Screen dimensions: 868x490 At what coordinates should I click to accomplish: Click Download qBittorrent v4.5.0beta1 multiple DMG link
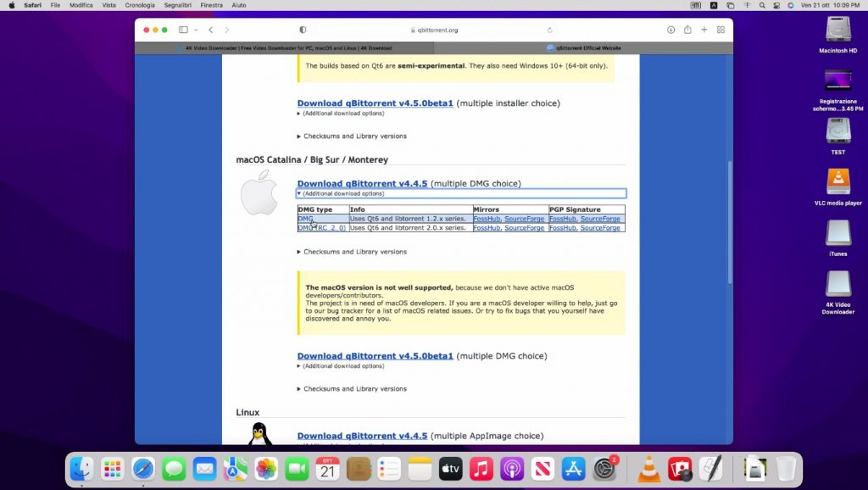375,356
